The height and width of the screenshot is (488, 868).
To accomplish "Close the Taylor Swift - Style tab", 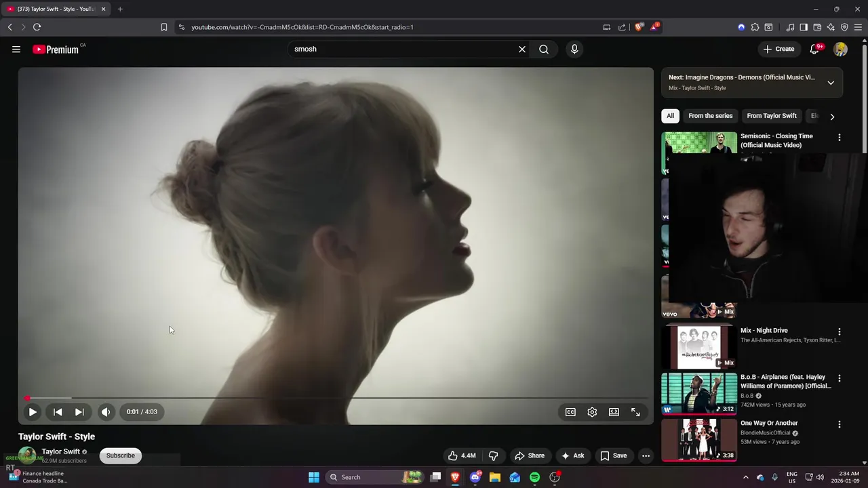I will point(103,9).
